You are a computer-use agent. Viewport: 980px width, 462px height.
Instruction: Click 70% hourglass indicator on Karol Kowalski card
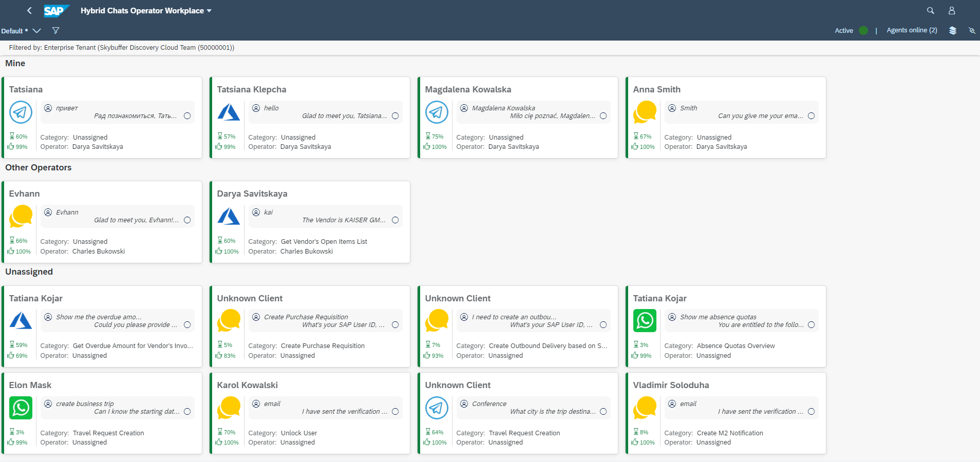click(x=227, y=432)
